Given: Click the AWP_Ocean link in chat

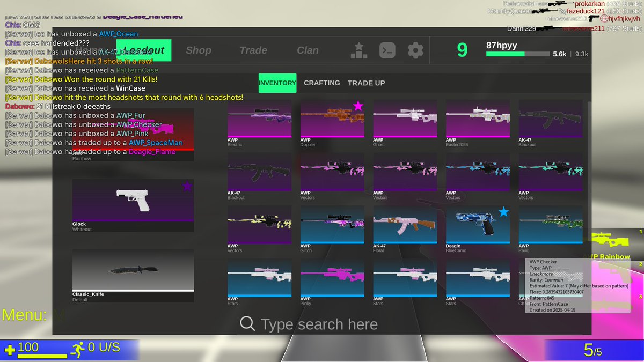Looking at the screenshot, I should click(x=119, y=34).
